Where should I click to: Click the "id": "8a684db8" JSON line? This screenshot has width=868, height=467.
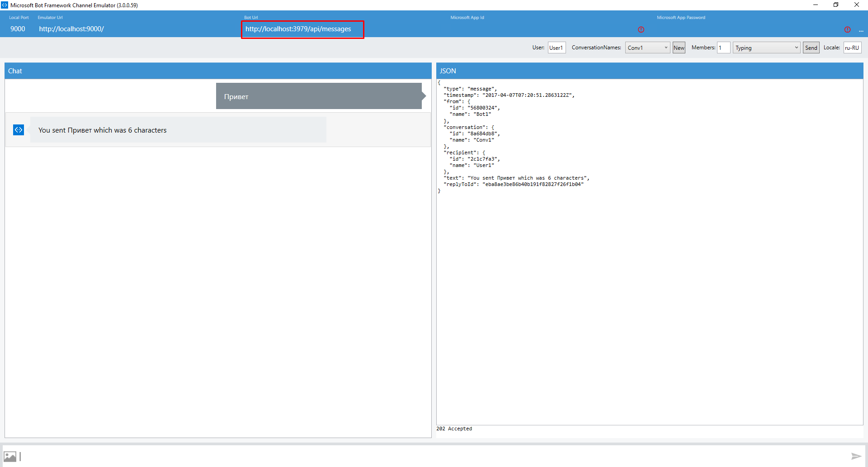pos(475,134)
